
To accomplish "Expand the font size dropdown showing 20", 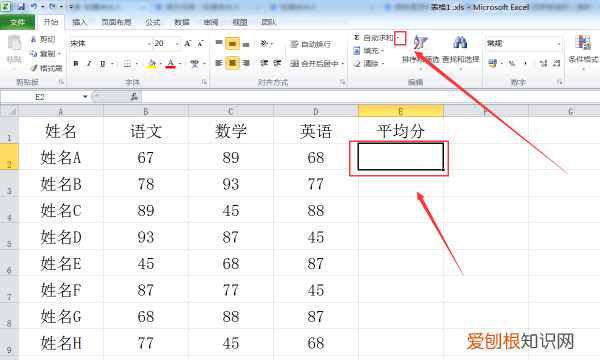I will [x=177, y=44].
